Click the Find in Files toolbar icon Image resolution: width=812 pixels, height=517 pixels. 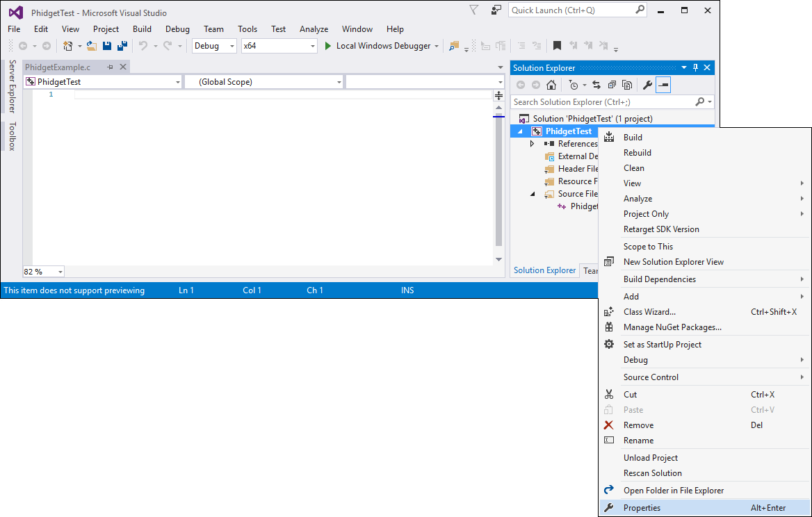[x=454, y=46]
